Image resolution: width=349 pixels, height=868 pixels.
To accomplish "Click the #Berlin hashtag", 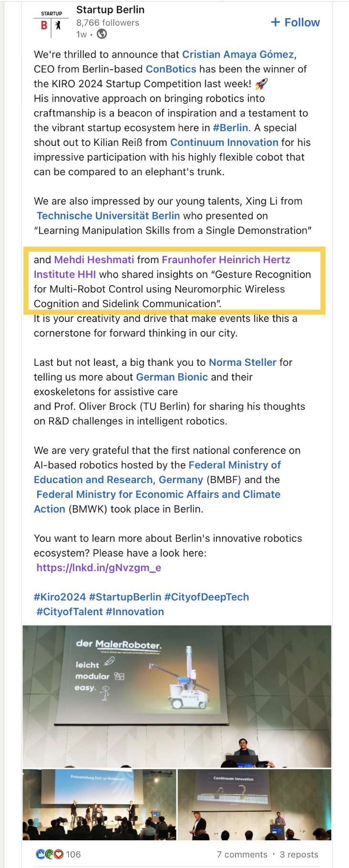I will [230, 128].
